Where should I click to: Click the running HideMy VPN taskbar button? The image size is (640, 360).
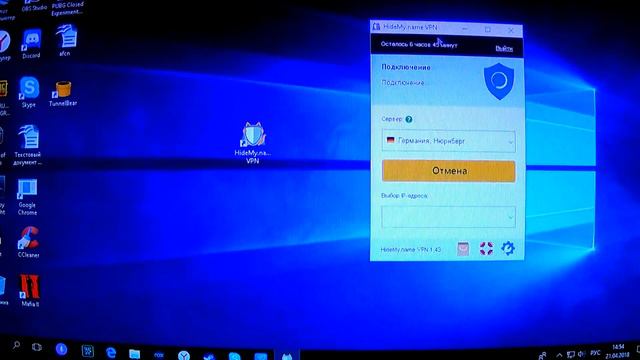point(287,356)
